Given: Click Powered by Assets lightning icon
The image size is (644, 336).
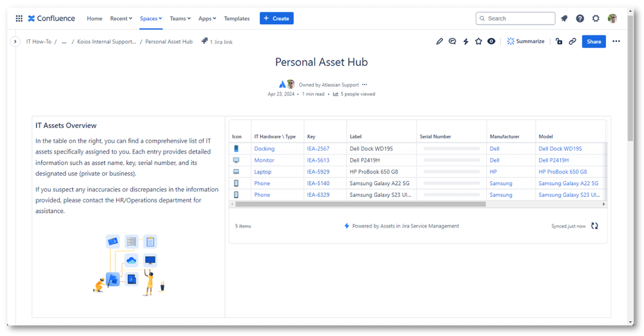Looking at the screenshot, I should pyautogui.click(x=347, y=226).
